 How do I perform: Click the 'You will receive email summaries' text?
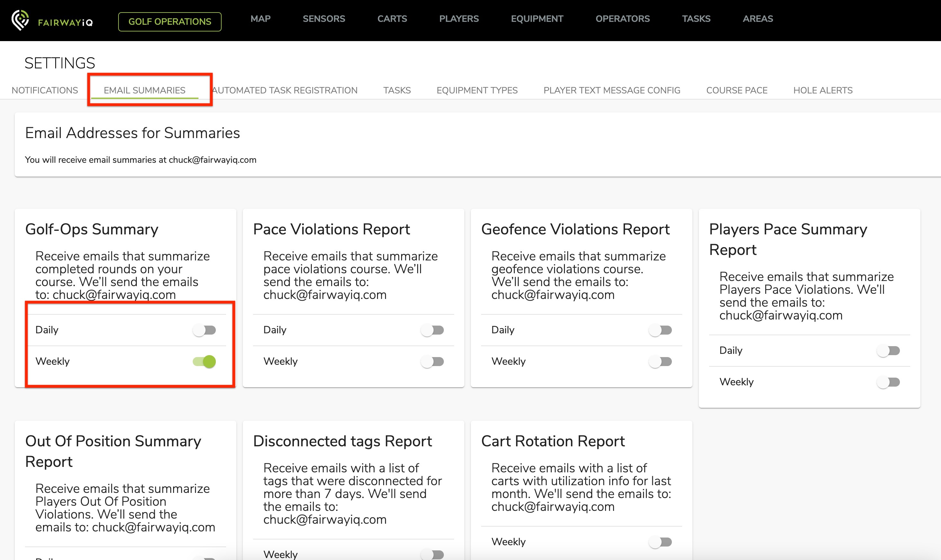(141, 160)
